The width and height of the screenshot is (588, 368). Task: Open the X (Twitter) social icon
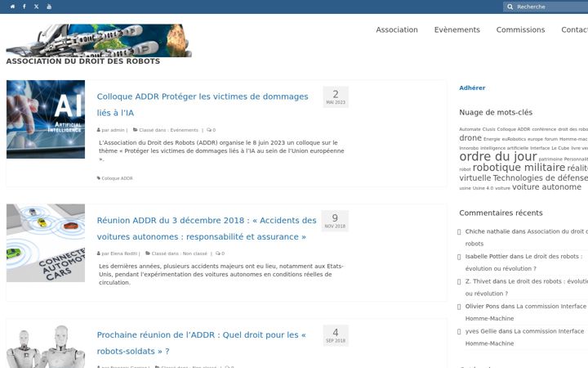37,7
